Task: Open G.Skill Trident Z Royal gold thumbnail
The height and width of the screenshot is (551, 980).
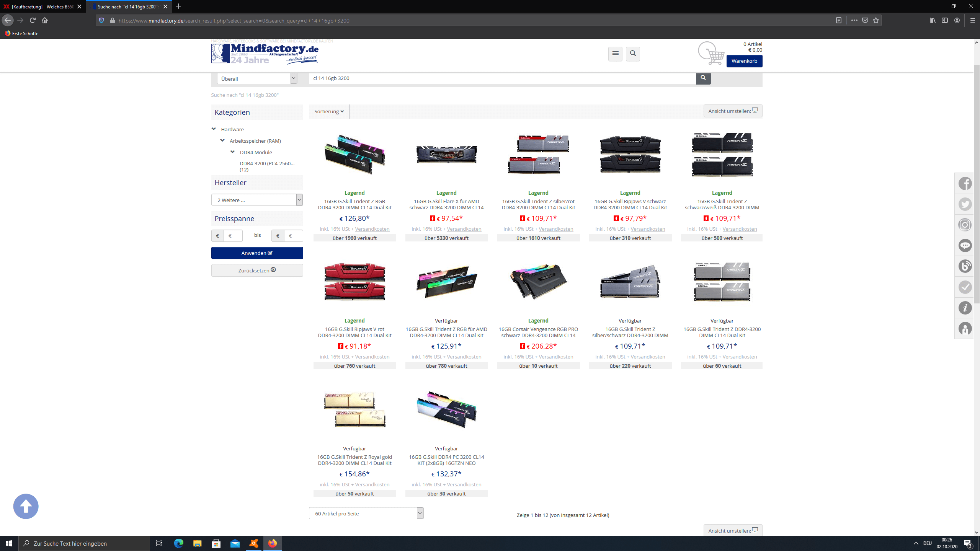Action: point(354,409)
